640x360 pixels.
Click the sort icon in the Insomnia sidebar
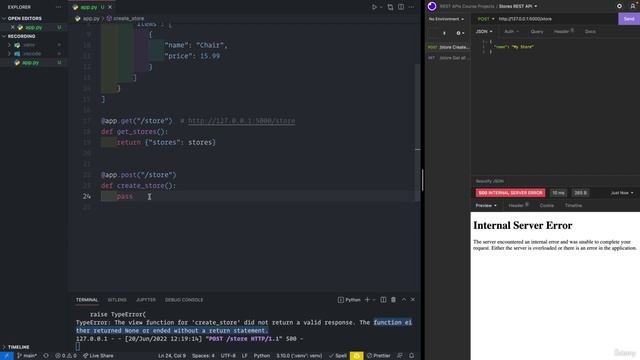click(444, 33)
